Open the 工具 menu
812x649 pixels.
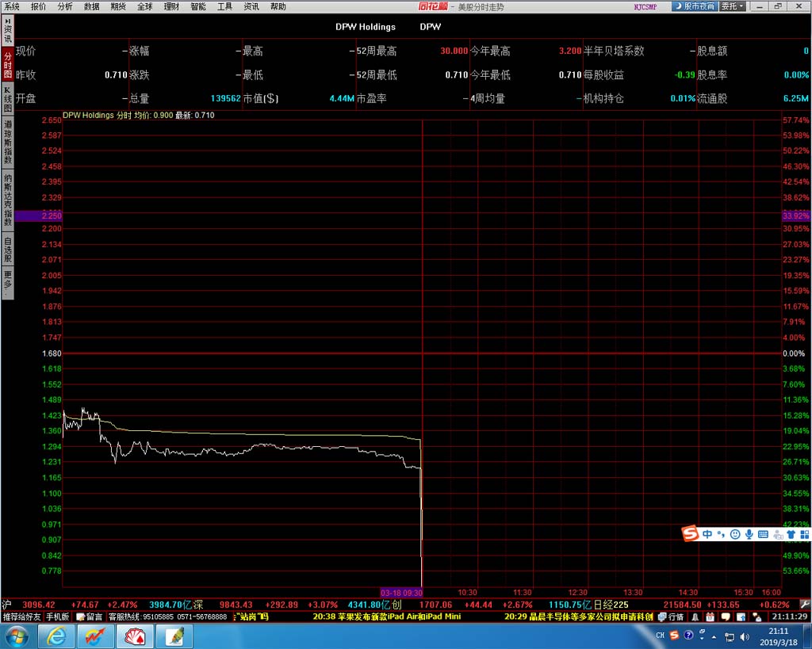click(224, 6)
